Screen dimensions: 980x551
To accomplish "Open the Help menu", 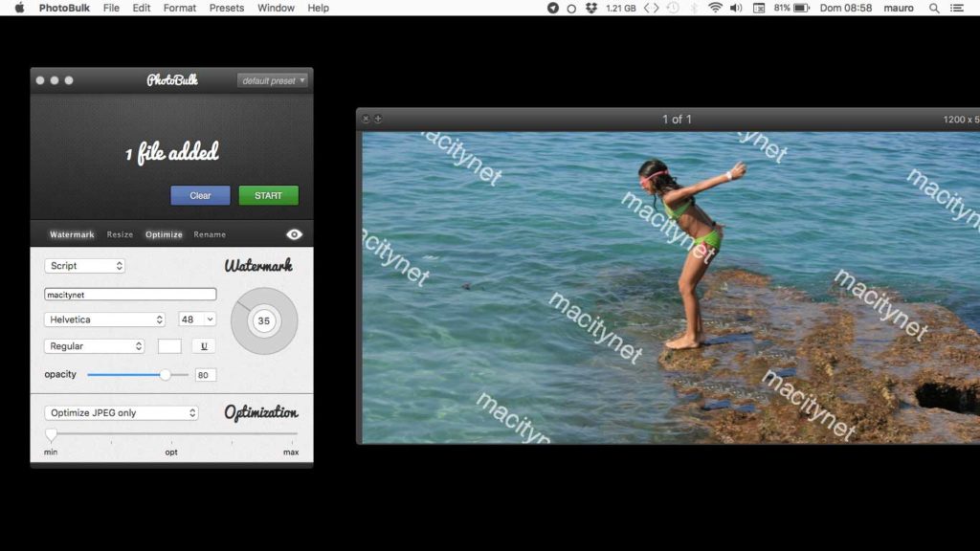I will [x=318, y=8].
